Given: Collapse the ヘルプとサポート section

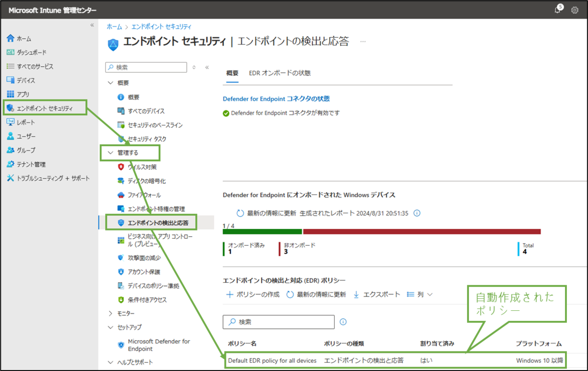Looking at the screenshot, I should point(110,362).
